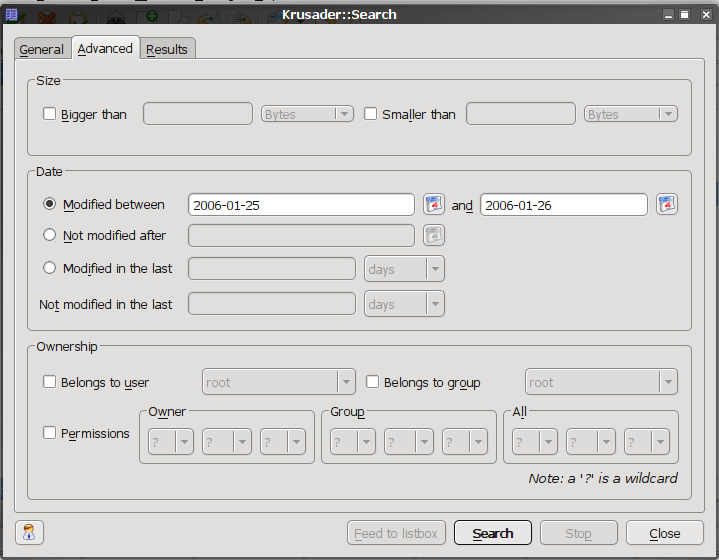Image resolution: width=719 pixels, height=560 pixels.
Task: Open the Belongs to group root dropdown
Action: click(x=601, y=382)
